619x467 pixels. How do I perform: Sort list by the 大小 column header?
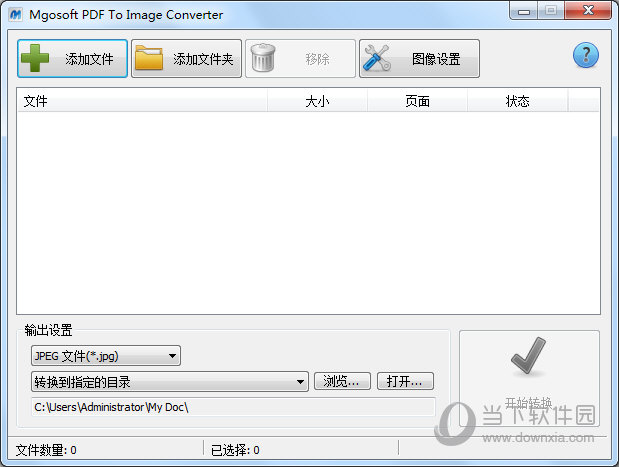click(317, 101)
